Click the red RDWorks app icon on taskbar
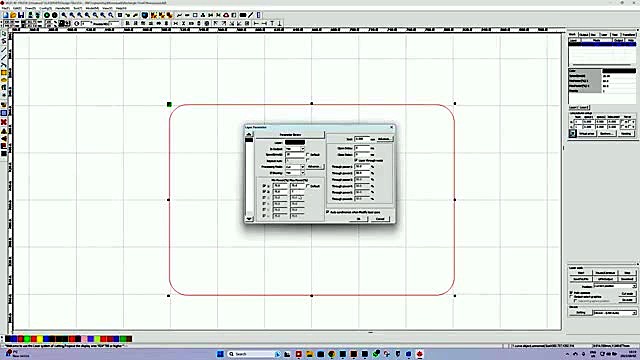The height and width of the screenshot is (360, 640). coord(419,354)
